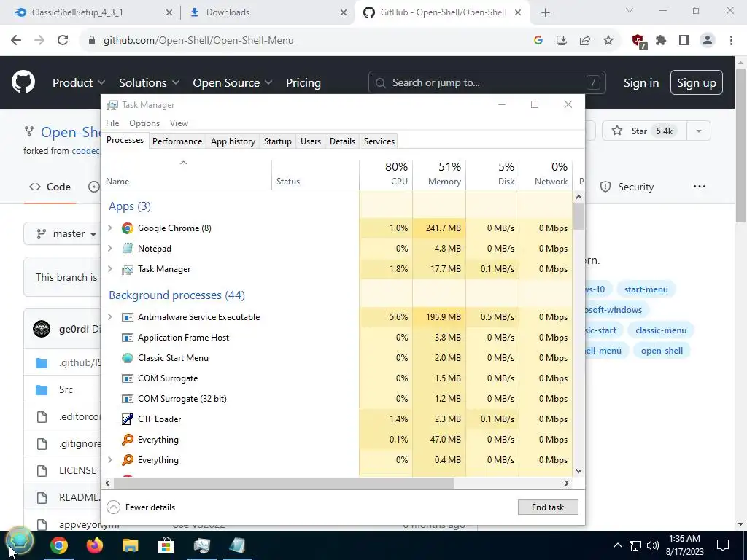The height and width of the screenshot is (560, 747).
Task: Open the Open Source dropdown menu
Action: 233,83
